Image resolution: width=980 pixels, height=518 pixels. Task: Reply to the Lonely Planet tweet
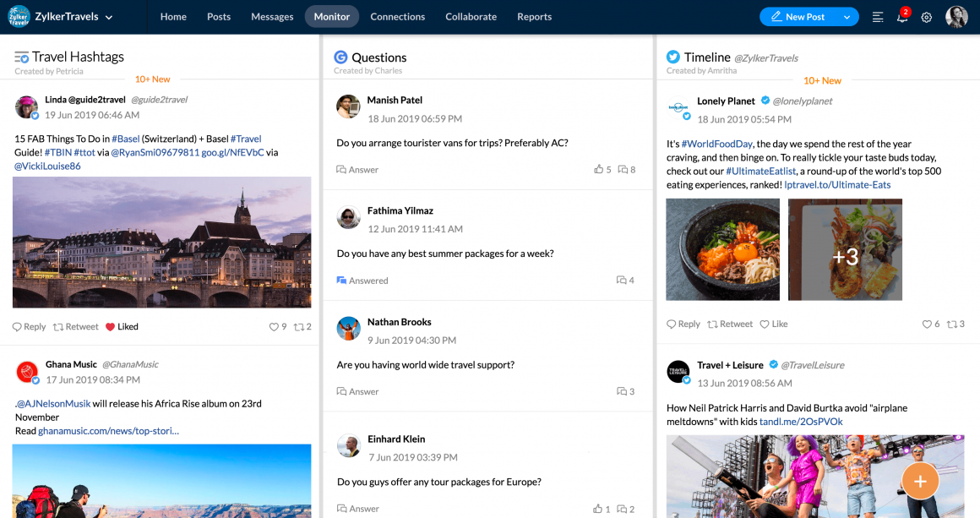point(683,324)
